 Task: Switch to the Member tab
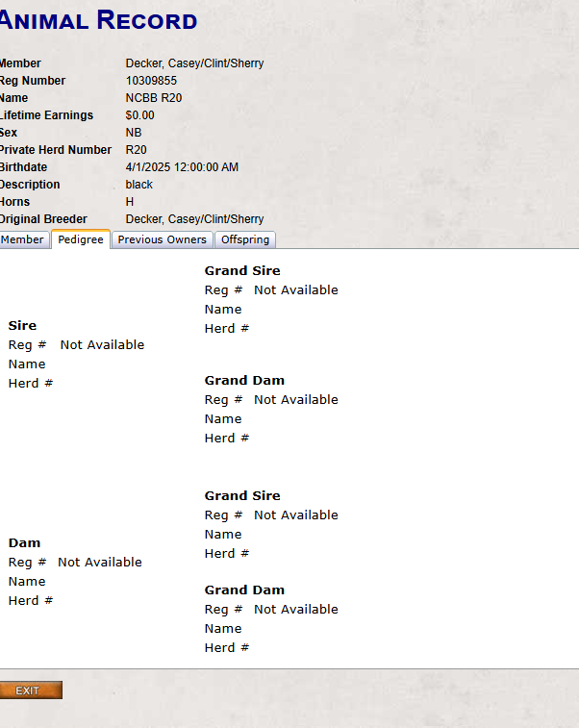click(x=23, y=240)
